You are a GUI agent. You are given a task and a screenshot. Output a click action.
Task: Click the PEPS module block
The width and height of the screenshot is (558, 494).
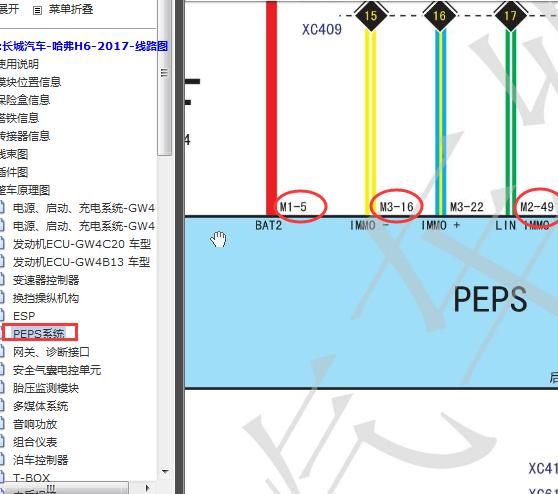(x=371, y=302)
